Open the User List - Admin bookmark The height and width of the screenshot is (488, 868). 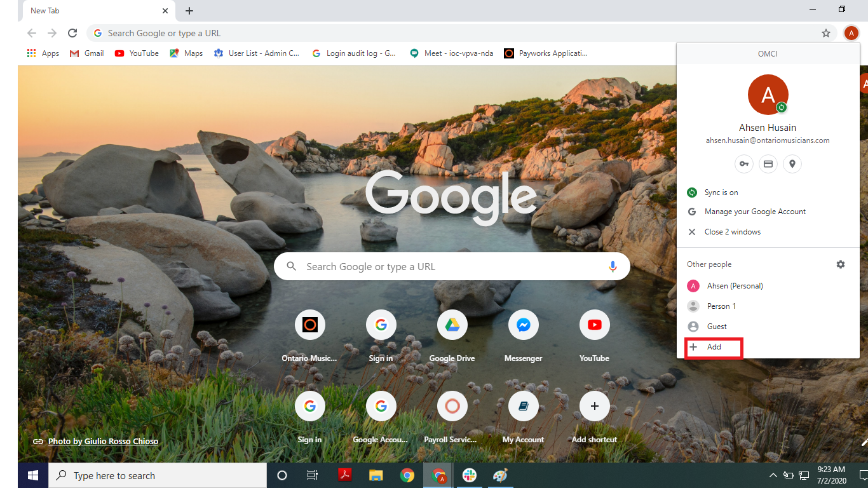click(x=257, y=53)
